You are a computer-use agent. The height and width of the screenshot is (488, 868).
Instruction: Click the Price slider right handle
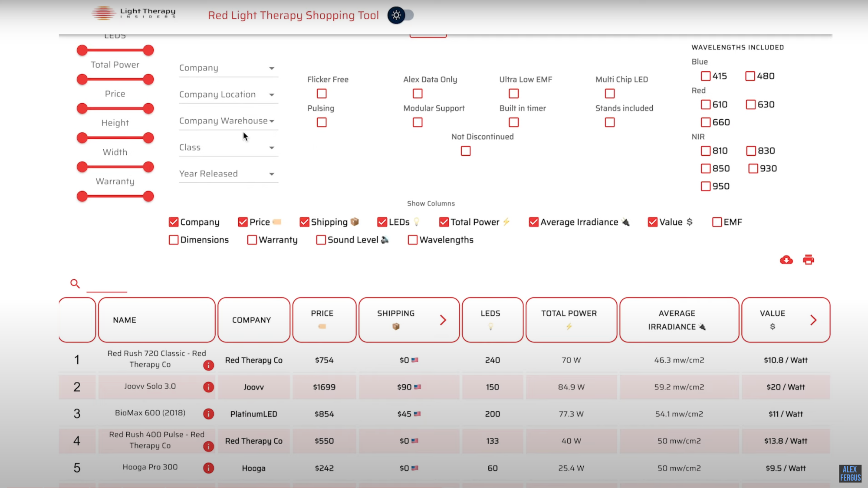tap(148, 108)
